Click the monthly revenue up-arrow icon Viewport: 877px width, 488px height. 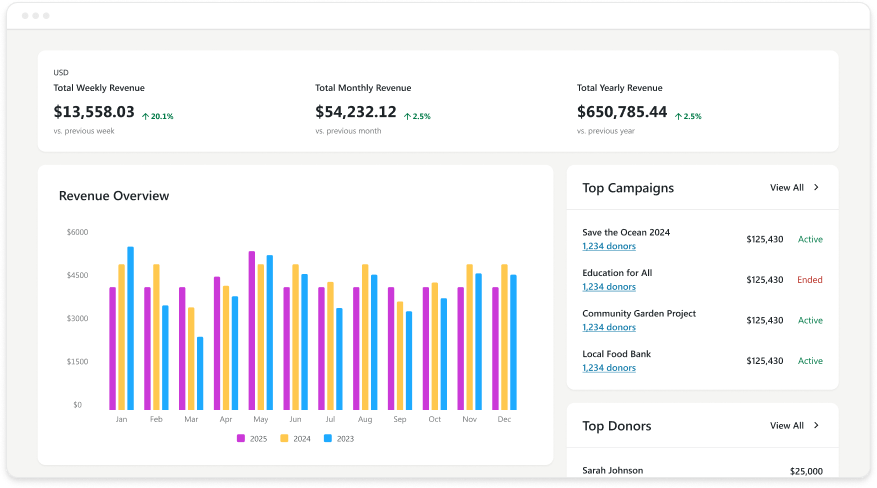click(x=407, y=116)
